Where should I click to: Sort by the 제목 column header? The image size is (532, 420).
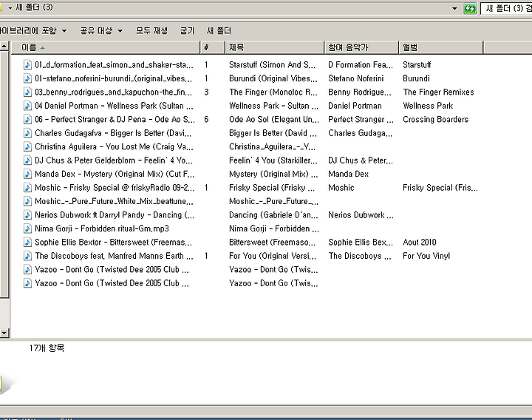274,47
